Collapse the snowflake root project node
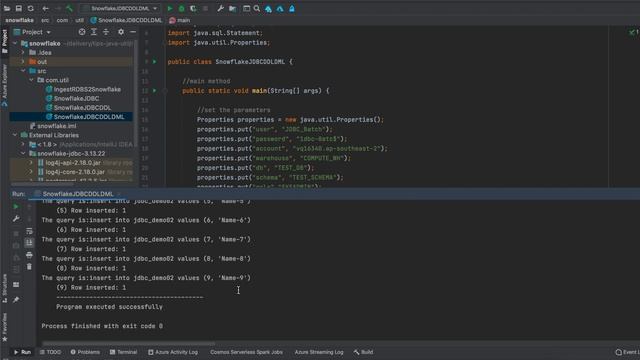 coord(16,43)
